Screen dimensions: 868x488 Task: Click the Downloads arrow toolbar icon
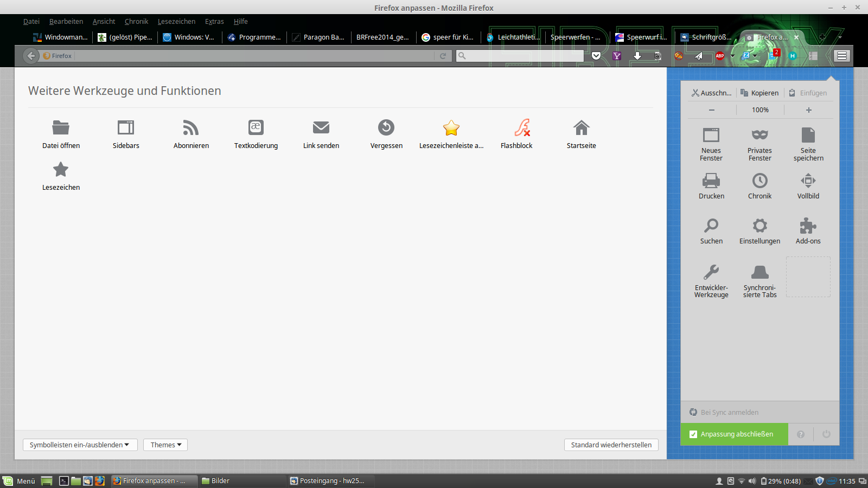(x=637, y=56)
